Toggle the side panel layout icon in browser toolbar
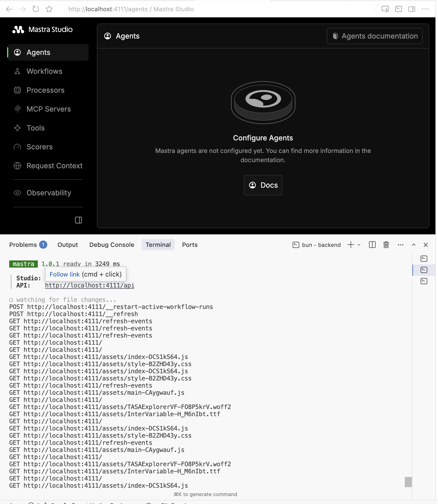Screen dimensions: 438x504 412,9
